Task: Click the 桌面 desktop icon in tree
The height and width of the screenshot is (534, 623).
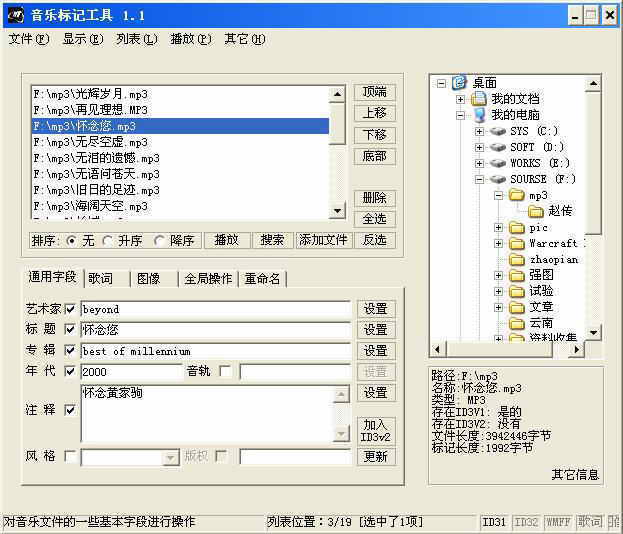Action: (x=459, y=83)
